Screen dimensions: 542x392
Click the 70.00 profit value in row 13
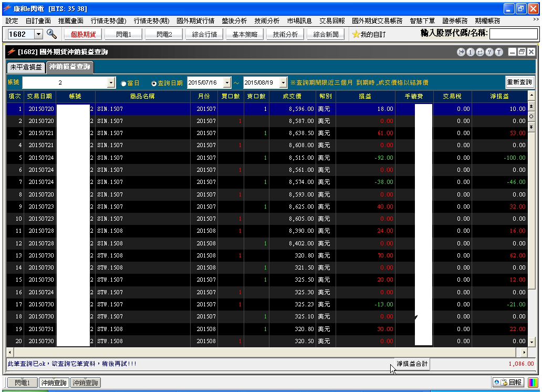coord(385,256)
